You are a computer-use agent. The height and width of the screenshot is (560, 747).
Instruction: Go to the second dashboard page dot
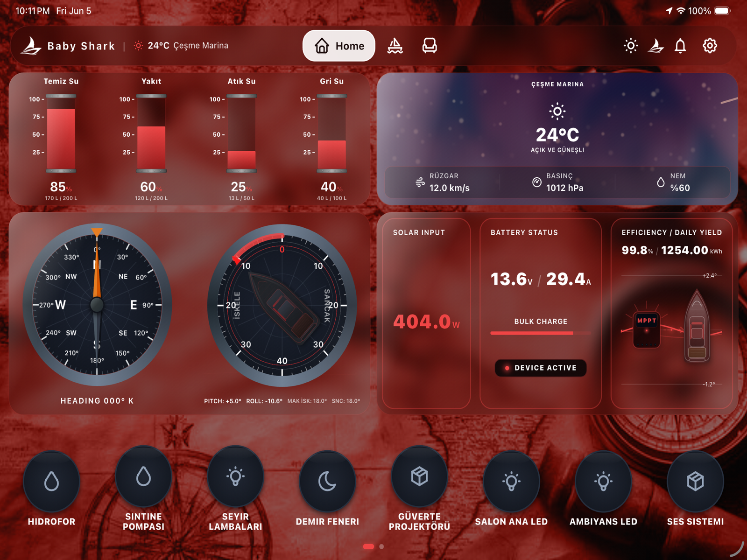(381, 546)
